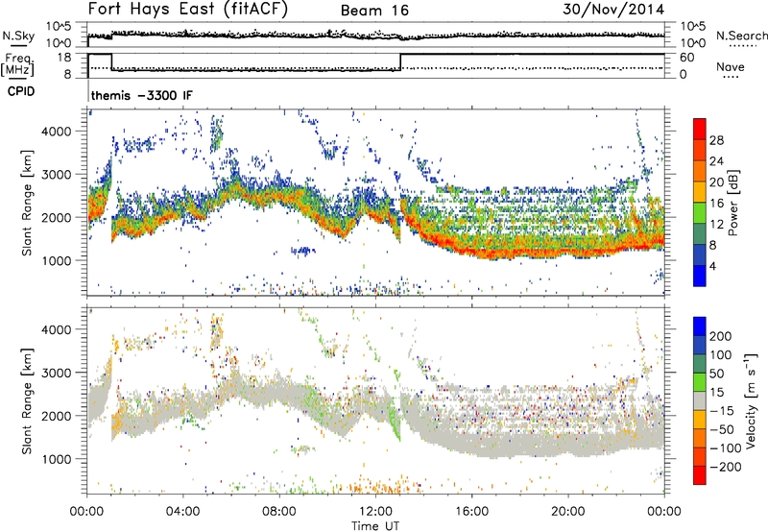Image resolution: width=768 pixels, height=532 pixels.
Task: Click the 'N.Sky' legend label
Action: pyautogui.click(x=18, y=36)
